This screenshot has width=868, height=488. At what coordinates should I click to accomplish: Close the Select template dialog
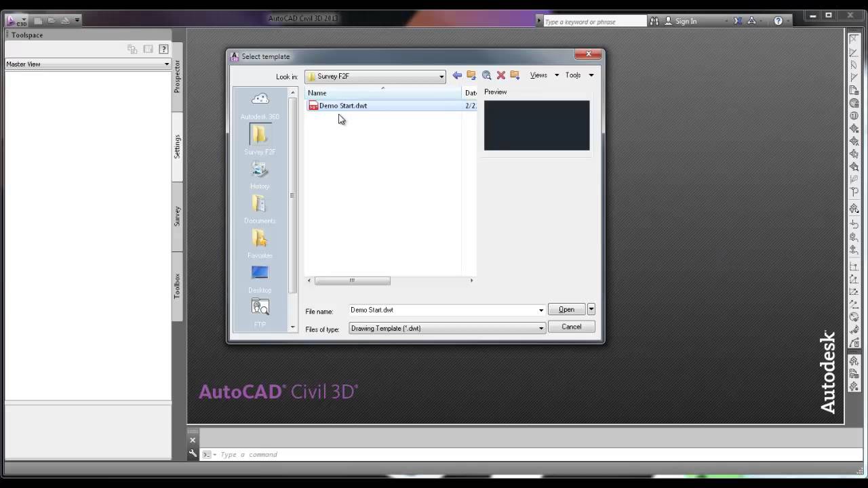[x=588, y=54]
